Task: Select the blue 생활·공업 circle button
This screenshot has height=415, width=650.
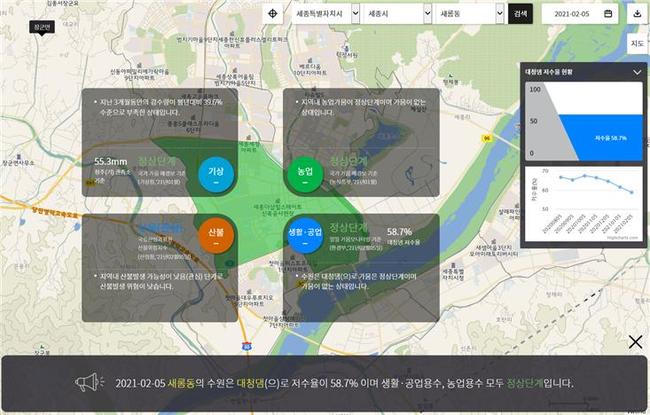Action: 305,235
